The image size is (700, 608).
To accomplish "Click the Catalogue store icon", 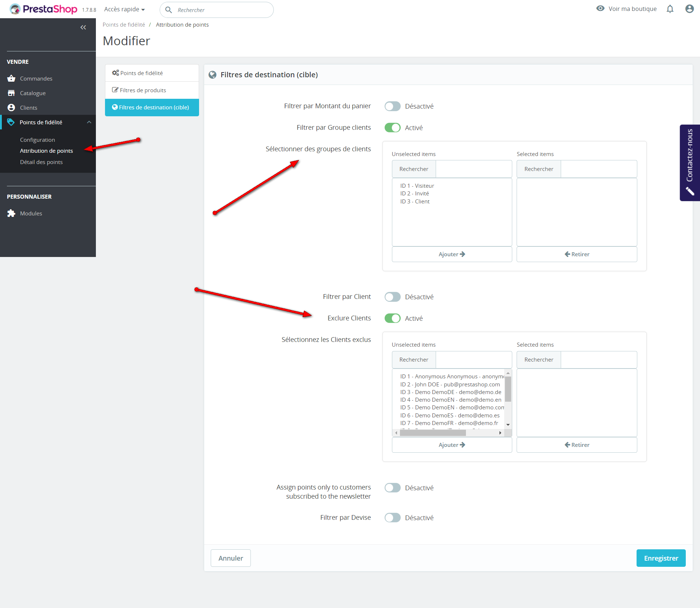I will pyautogui.click(x=11, y=93).
